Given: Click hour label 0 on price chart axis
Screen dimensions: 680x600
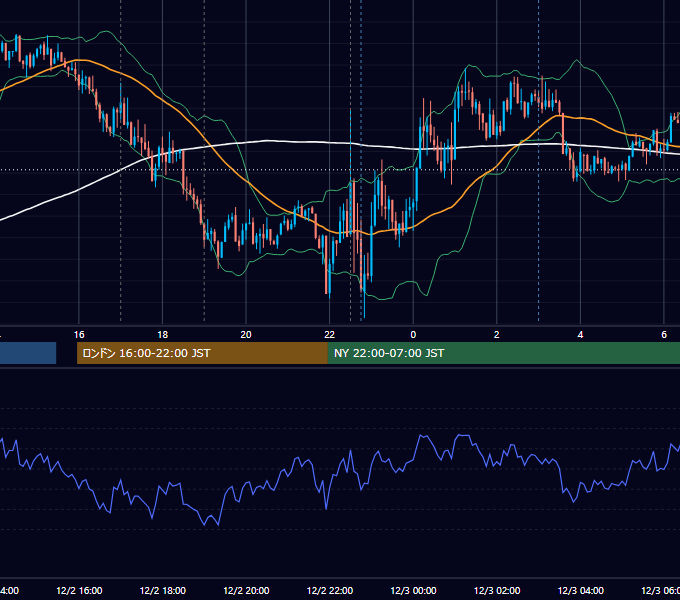Looking at the screenshot, I should tap(413, 335).
